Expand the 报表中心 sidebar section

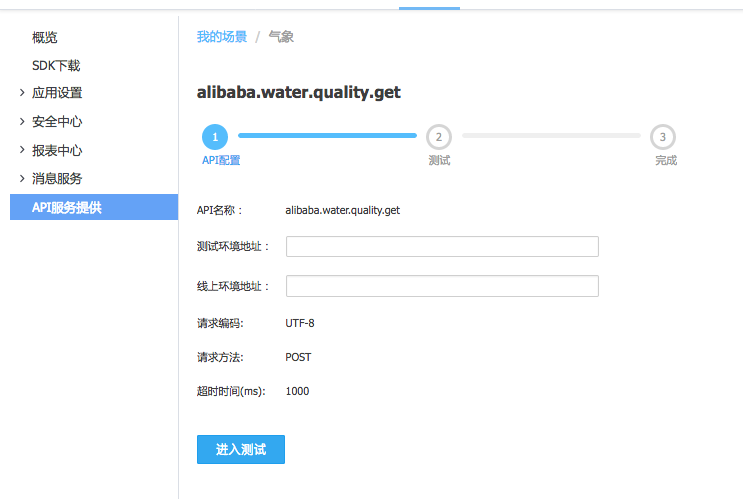[57, 151]
